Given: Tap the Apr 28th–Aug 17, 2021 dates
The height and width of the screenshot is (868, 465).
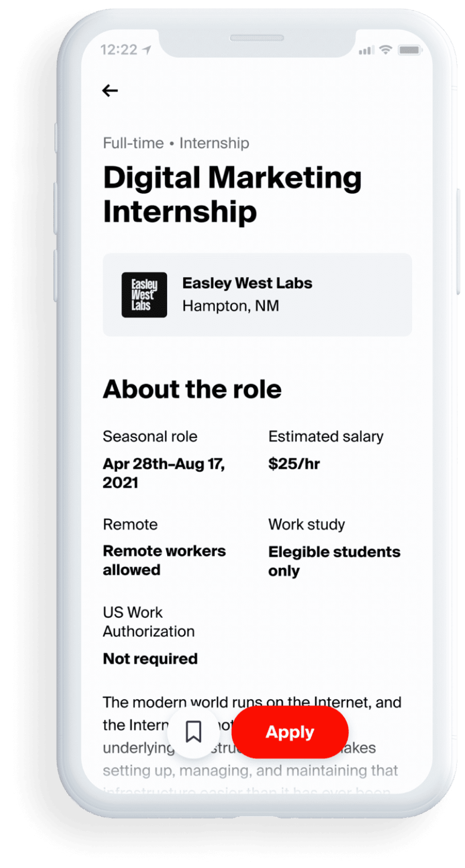Looking at the screenshot, I should [x=163, y=473].
